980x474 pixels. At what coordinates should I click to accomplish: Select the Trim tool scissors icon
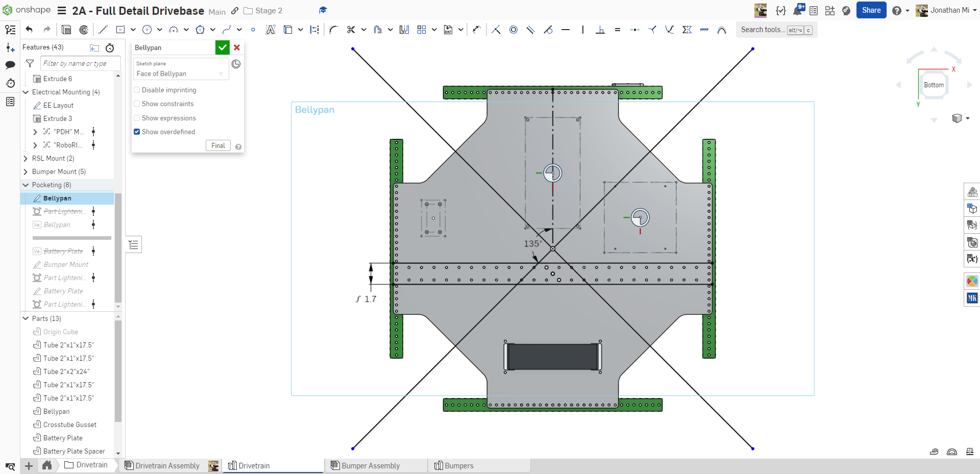[351, 30]
